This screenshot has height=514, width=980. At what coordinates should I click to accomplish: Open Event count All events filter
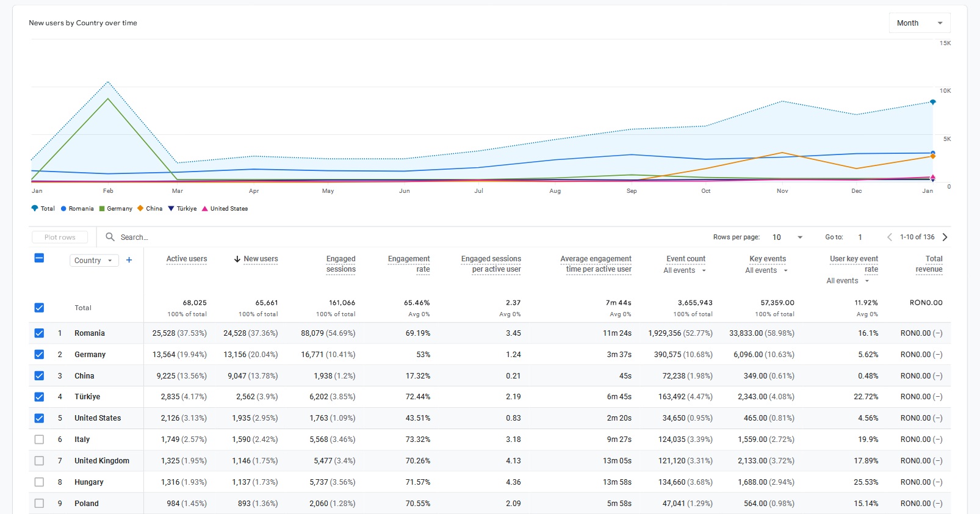coord(685,270)
